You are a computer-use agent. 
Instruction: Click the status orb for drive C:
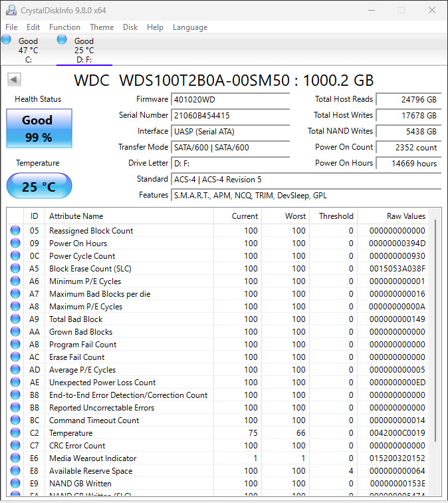click(x=6, y=40)
